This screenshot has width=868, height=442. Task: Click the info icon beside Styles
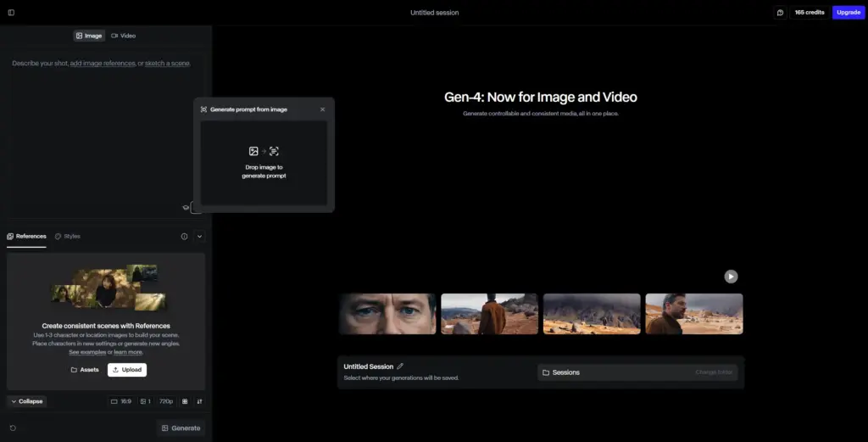point(184,236)
